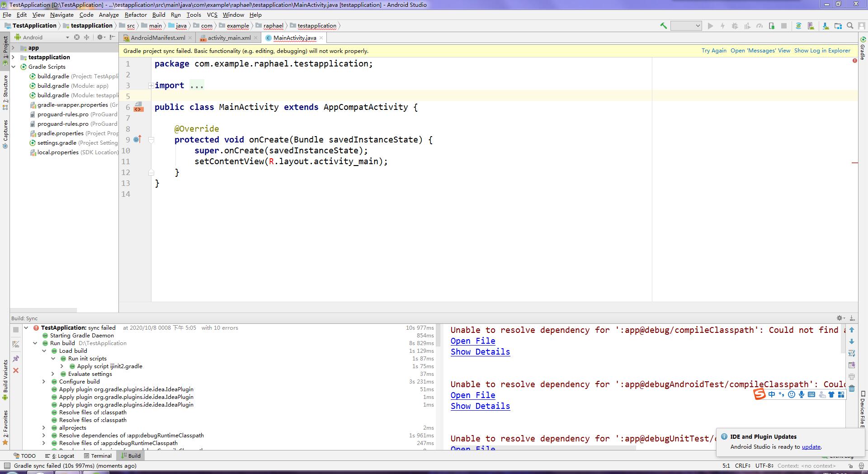868x474 pixels.
Task: Switch to the activity_main.xml tab
Action: (x=229, y=38)
